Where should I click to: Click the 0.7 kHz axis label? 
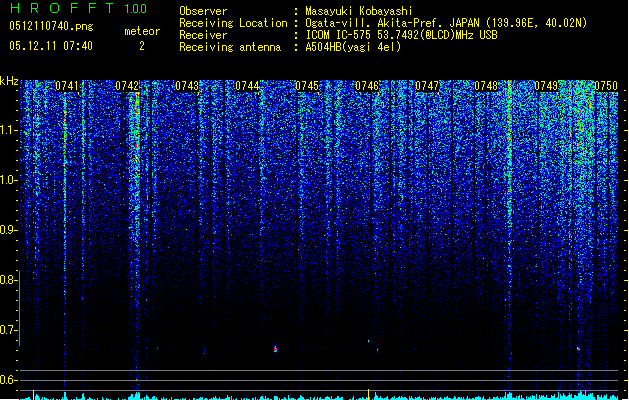8,330
